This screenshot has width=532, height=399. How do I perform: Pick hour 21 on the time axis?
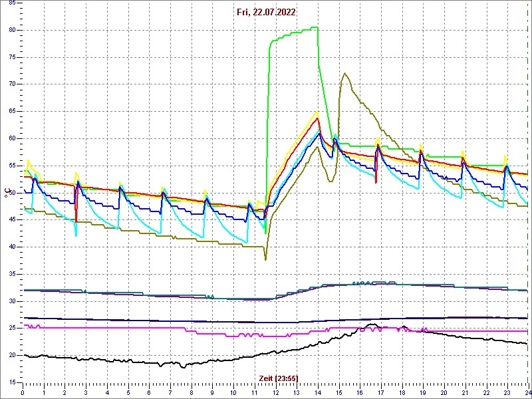(x=465, y=393)
